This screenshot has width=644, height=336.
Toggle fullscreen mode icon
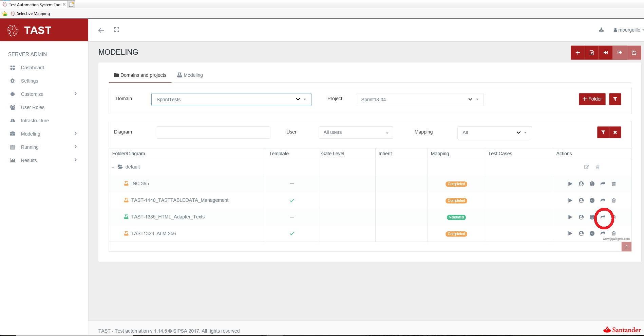pos(117,30)
